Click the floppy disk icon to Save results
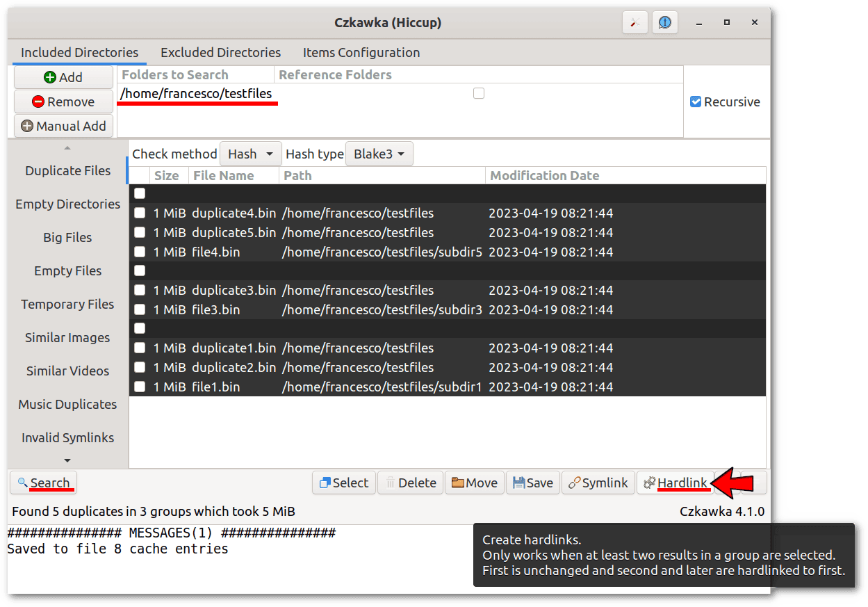868x607 pixels. pyautogui.click(x=518, y=482)
